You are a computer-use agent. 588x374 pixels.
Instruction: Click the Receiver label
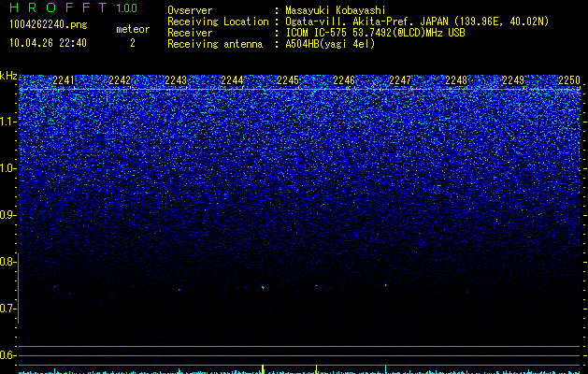tap(190, 33)
